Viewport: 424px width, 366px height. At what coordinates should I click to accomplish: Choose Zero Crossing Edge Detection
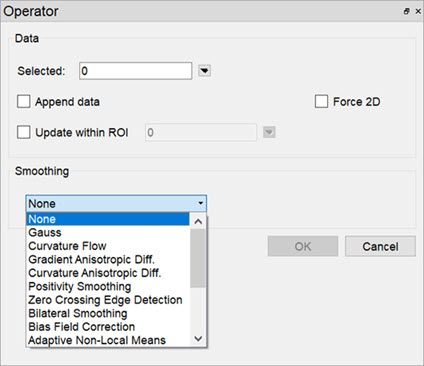pos(108,300)
